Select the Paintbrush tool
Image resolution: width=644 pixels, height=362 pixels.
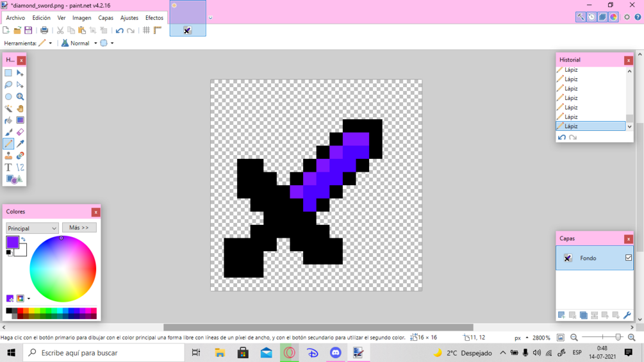(8, 132)
